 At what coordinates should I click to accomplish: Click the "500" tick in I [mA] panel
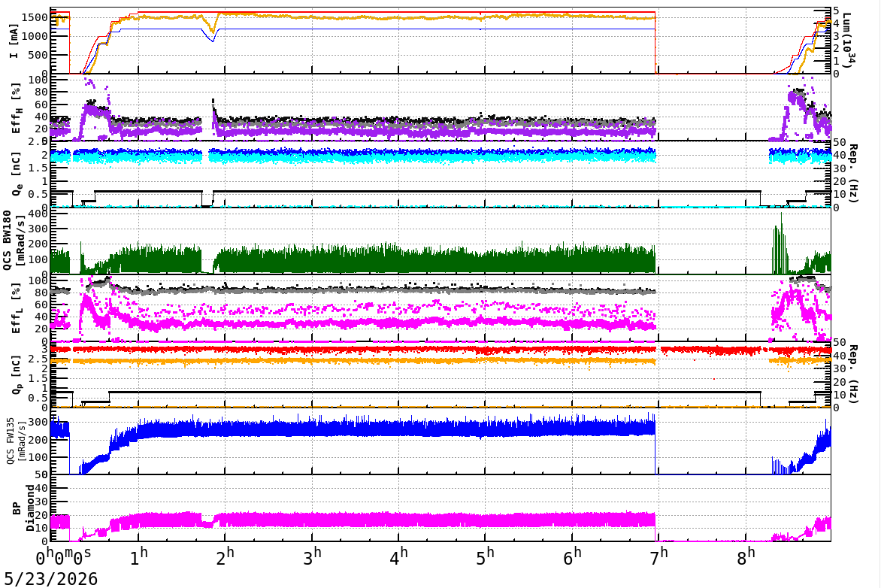(38, 55)
